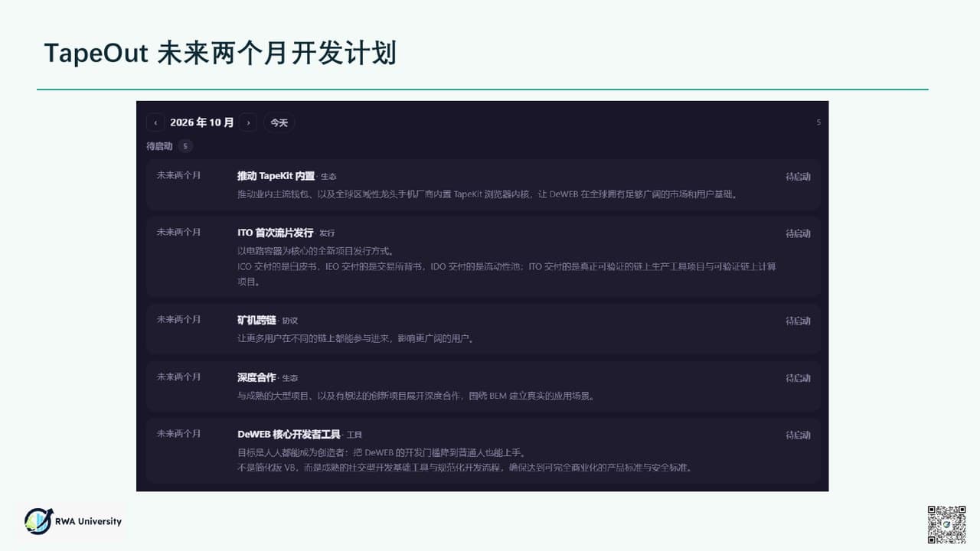Click the 2026 年 10 月 date label

(x=202, y=122)
